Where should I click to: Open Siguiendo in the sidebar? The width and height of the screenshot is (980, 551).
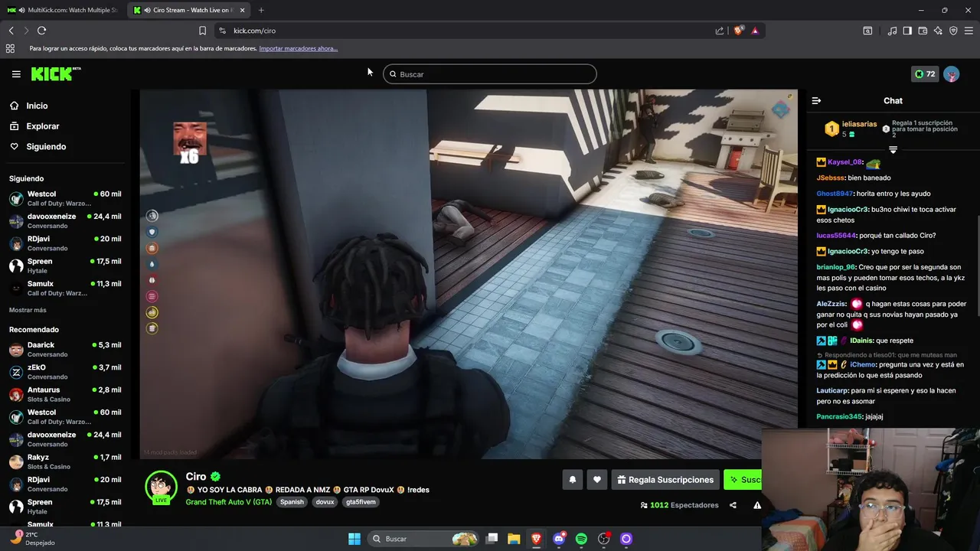[46, 147]
